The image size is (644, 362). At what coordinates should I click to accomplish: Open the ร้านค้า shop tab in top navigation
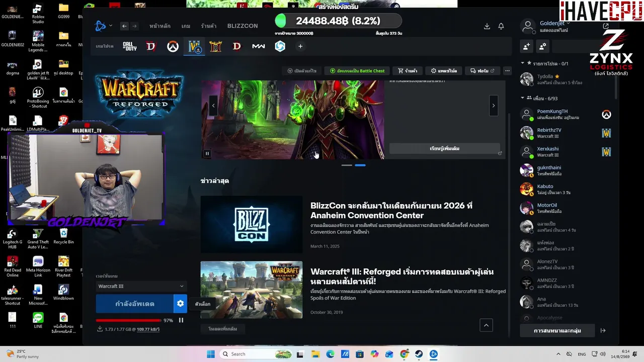point(209,26)
